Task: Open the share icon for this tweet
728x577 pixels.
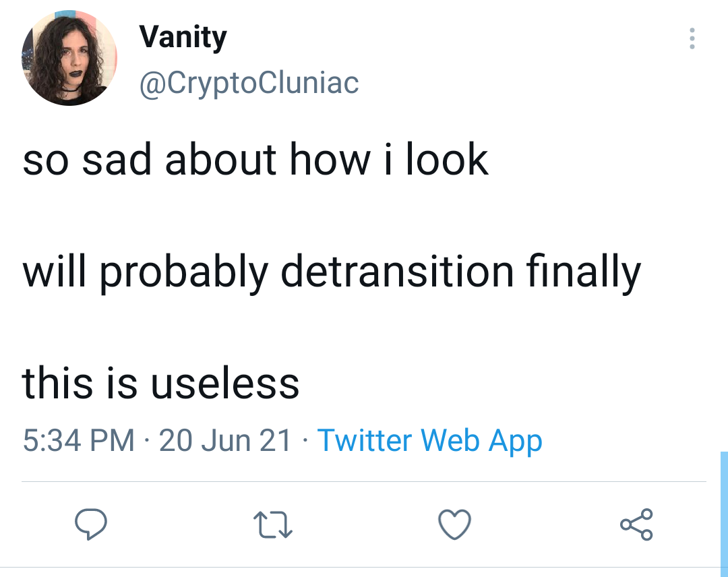Action: (636, 524)
